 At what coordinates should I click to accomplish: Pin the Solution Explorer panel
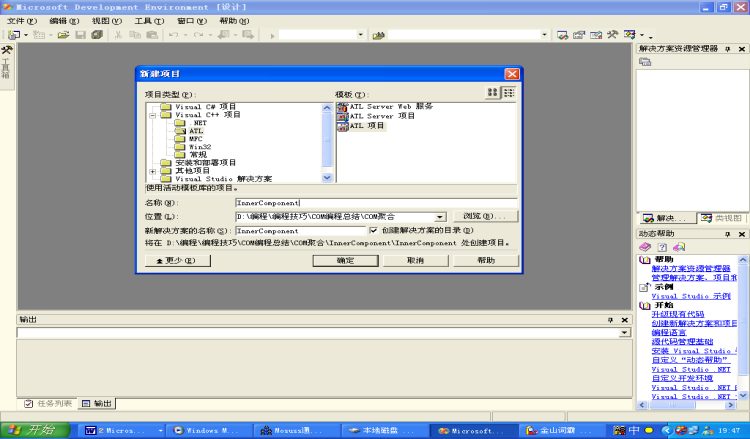click(x=728, y=49)
